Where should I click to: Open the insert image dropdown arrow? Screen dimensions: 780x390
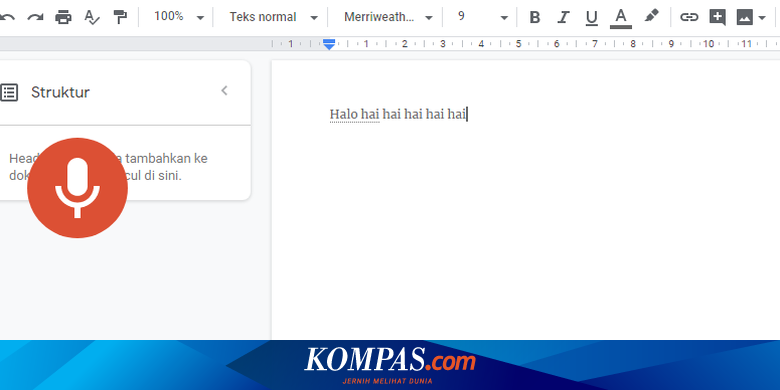coord(762,18)
